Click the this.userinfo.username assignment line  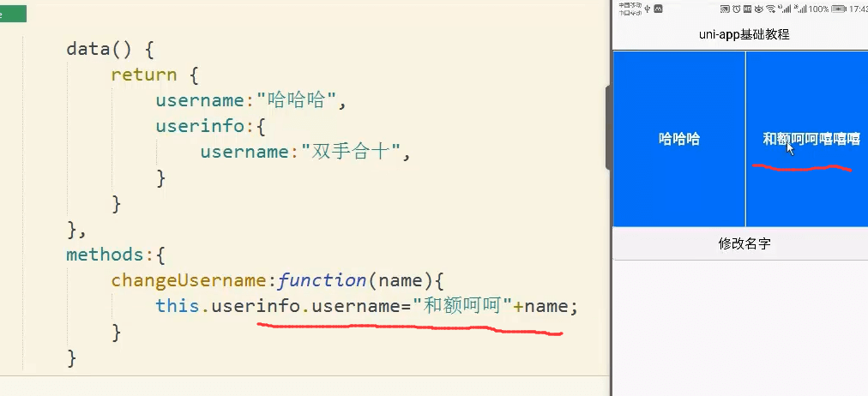coord(366,306)
